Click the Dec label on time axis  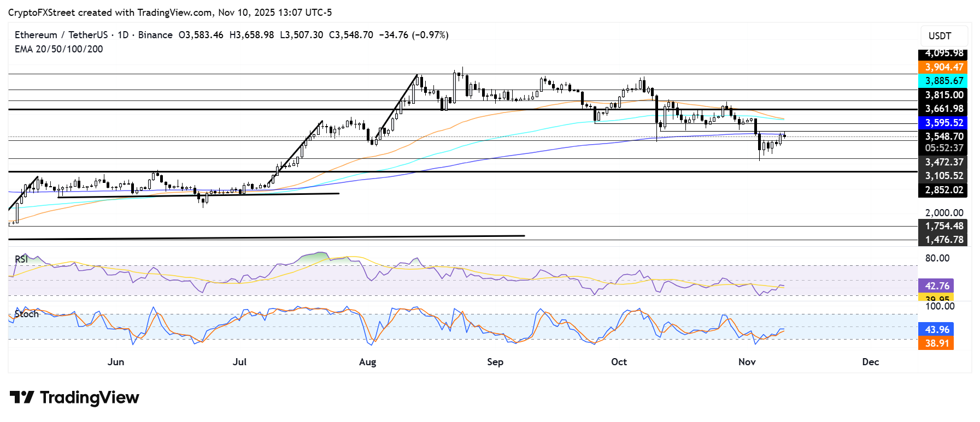pos(870,362)
